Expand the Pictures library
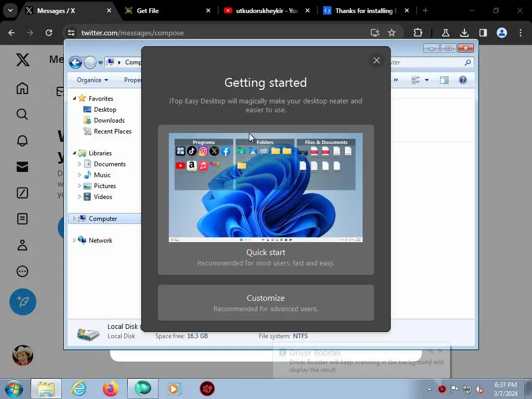Viewport: 532px width, 399px height. pos(79,186)
